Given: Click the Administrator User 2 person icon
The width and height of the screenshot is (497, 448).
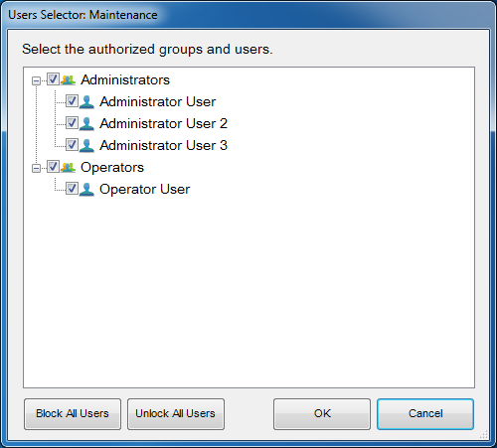Looking at the screenshot, I should click(x=86, y=123).
